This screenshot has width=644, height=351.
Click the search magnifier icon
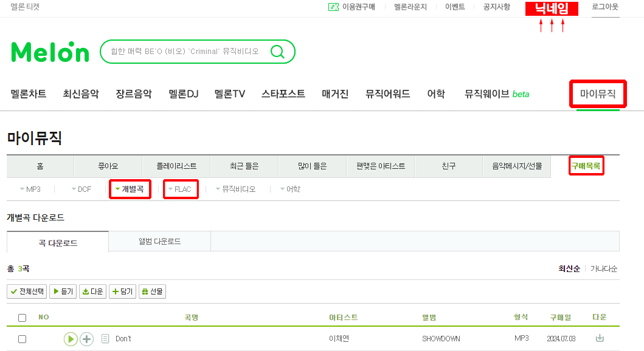pos(278,52)
